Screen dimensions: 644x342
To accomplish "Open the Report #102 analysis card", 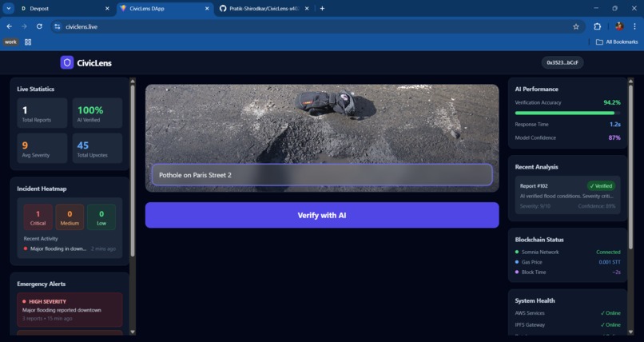I will tap(567, 196).
